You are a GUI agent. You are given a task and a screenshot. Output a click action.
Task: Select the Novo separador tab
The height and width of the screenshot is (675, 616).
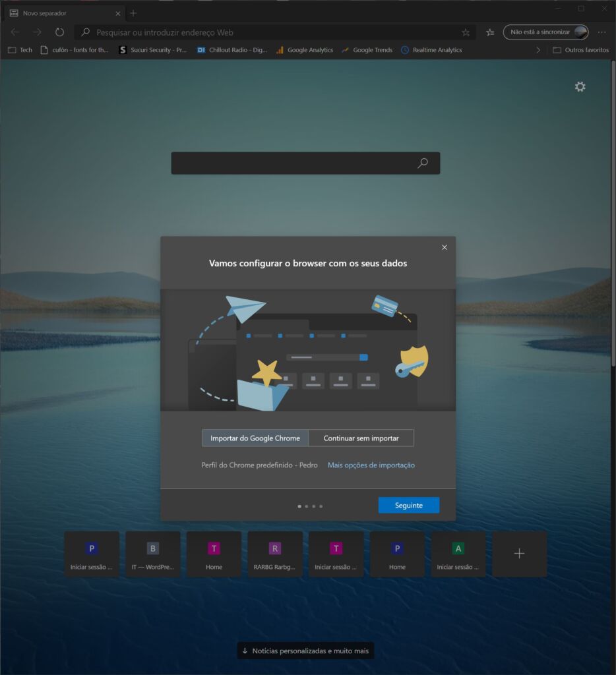(x=63, y=13)
